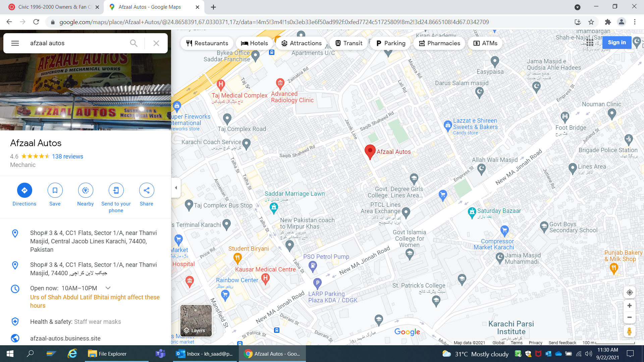Select the Punjab Bakery marker

pos(614,268)
